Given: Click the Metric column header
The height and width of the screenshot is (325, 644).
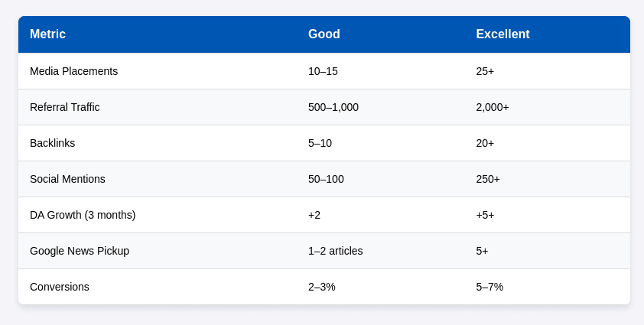Looking at the screenshot, I should (47, 34).
